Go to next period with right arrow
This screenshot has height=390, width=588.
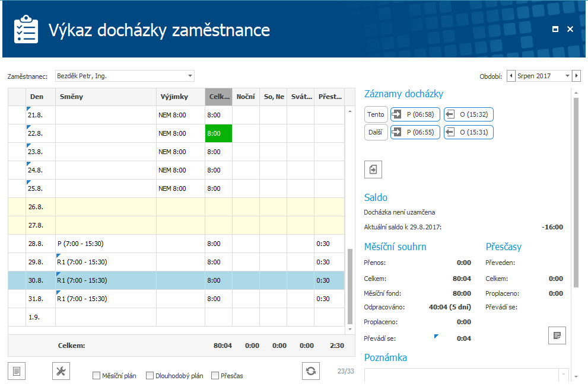point(577,76)
